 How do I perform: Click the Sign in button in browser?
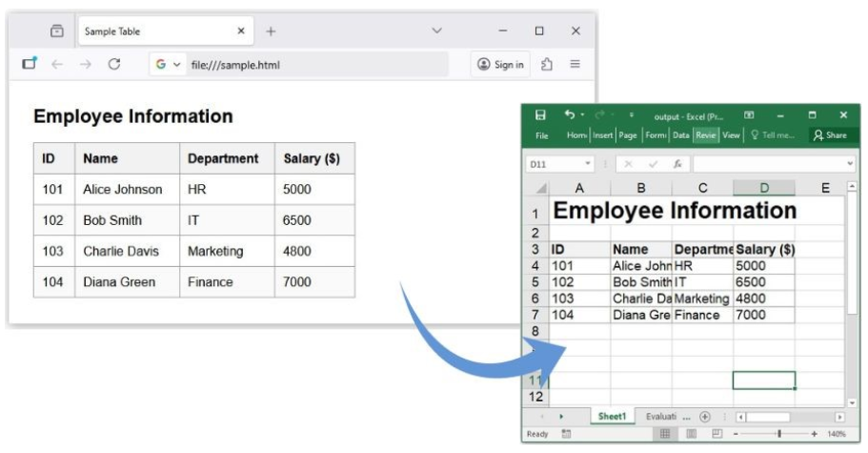pos(500,64)
